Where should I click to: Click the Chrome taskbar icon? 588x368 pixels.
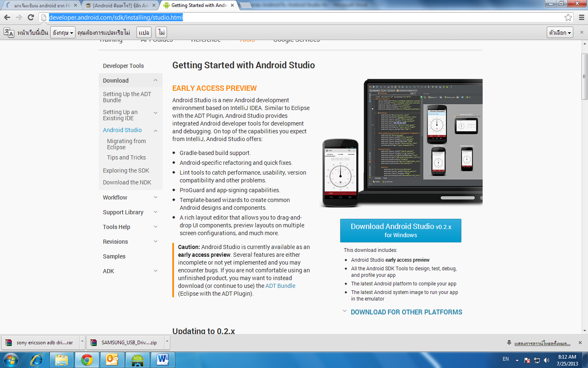87,360
